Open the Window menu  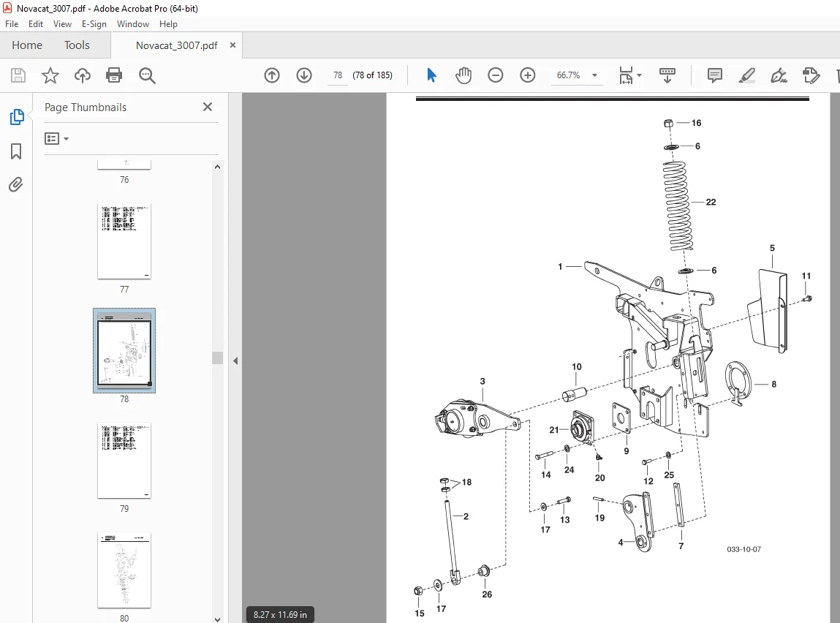(133, 24)
